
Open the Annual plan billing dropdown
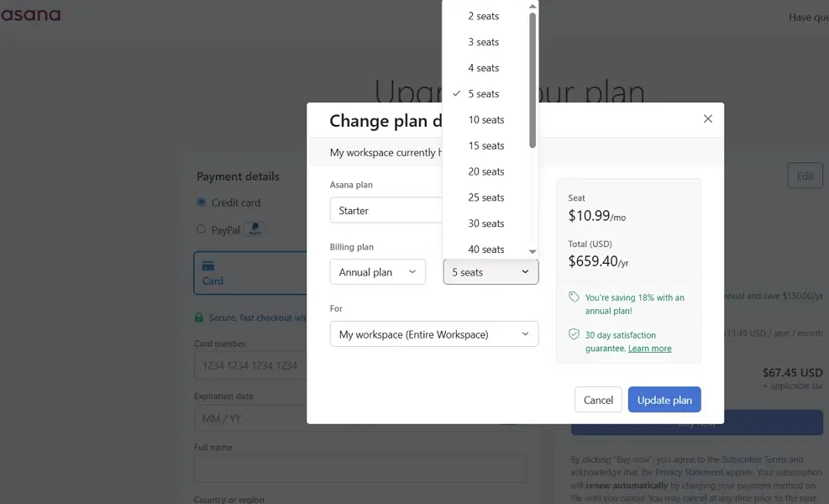point(377,272)
